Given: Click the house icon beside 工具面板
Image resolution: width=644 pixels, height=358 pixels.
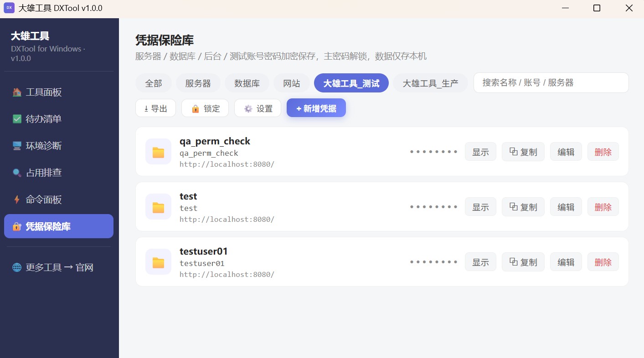Looking at the screenshot, I should tap(17, 92).
